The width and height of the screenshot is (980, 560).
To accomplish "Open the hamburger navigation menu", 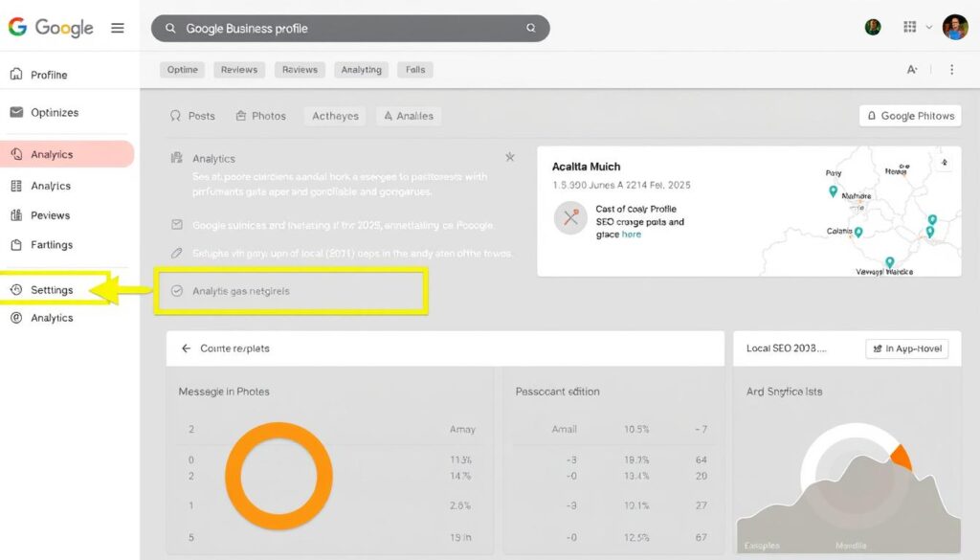I will (x=118, y=28).
